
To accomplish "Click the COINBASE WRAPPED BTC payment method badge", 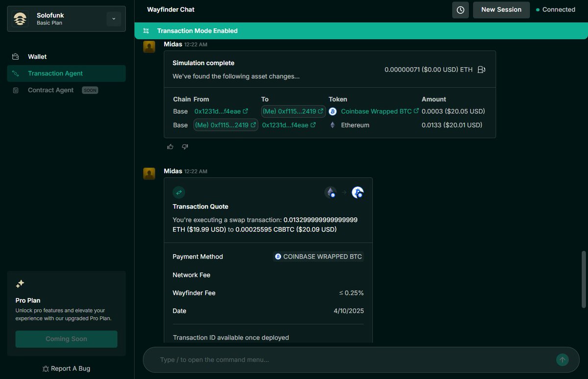I will pyautogui.click(x=318, y=257).
